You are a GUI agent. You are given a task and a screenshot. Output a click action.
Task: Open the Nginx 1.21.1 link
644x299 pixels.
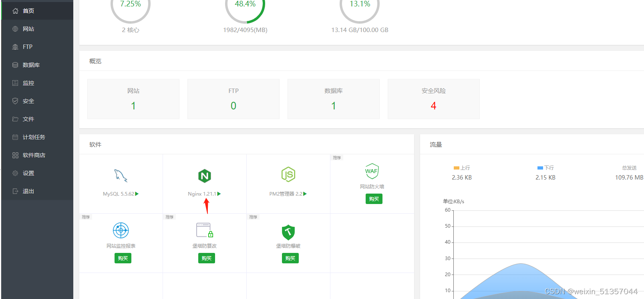[x=202, y=194]
